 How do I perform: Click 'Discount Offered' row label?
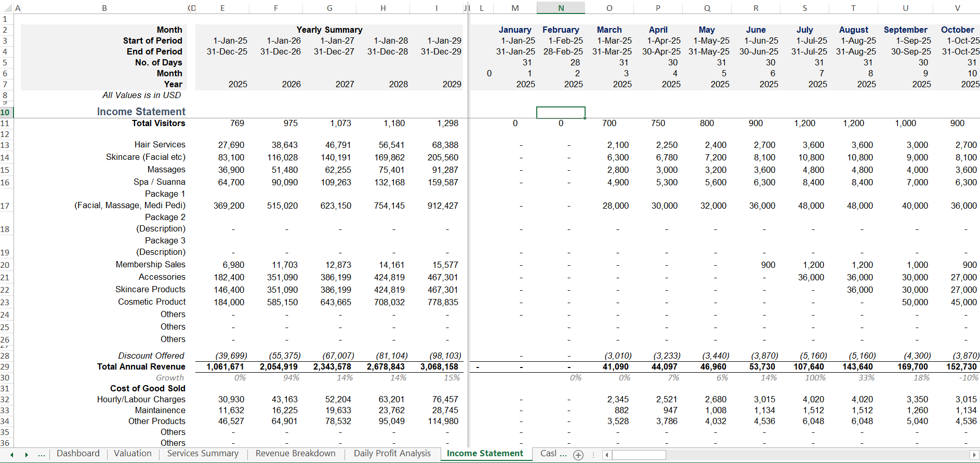(x=151, y=356)
